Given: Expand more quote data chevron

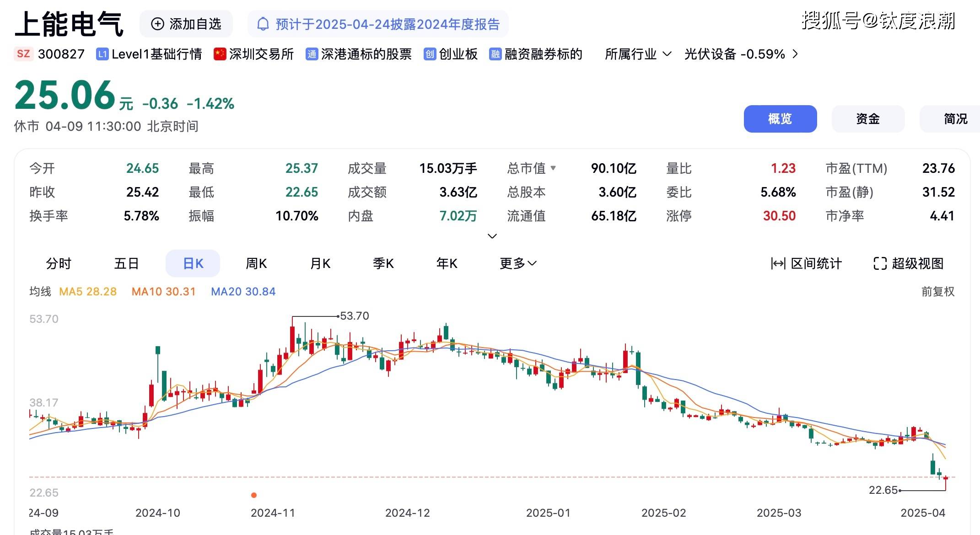Looking at the screenshot, I should [492, 236].
